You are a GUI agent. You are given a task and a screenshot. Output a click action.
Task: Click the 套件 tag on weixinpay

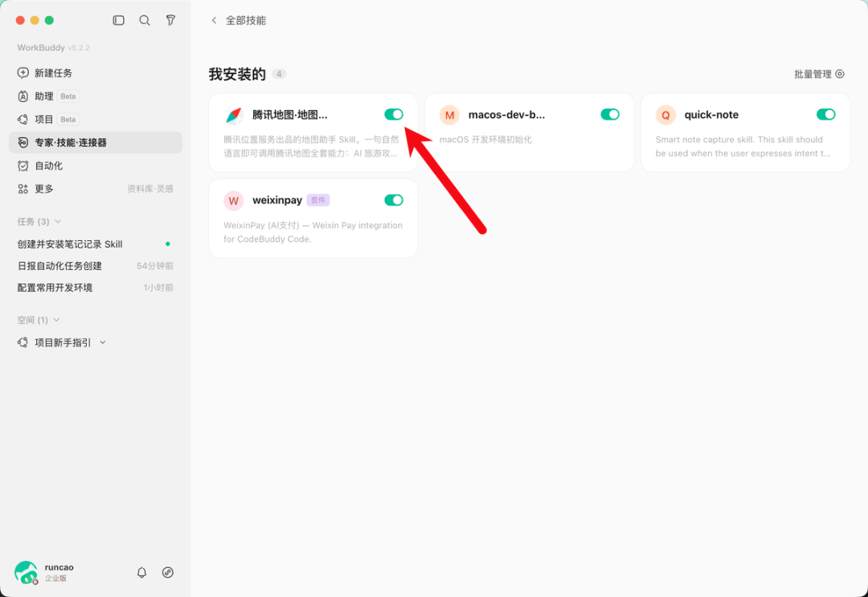[x=318, y=200]
